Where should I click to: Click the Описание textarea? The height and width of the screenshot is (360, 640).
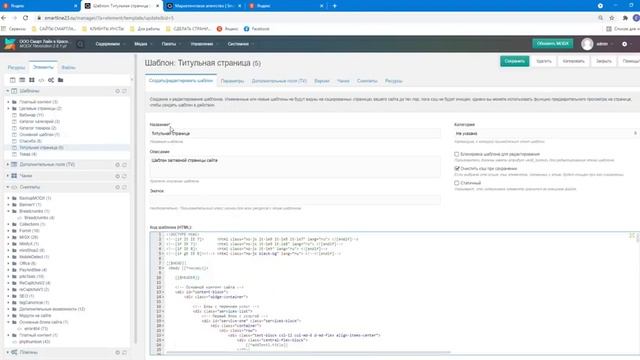[295, 167]
